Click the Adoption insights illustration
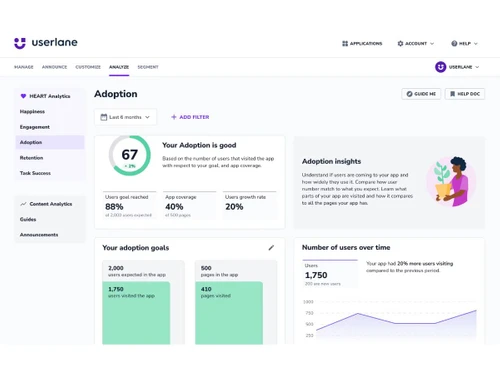This screenshot has height=375, width=500. 452,181
